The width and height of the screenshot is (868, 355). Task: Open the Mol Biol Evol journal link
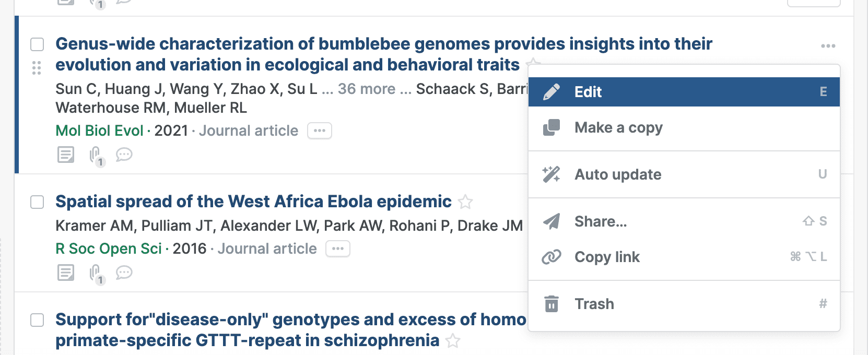point(99,131)
